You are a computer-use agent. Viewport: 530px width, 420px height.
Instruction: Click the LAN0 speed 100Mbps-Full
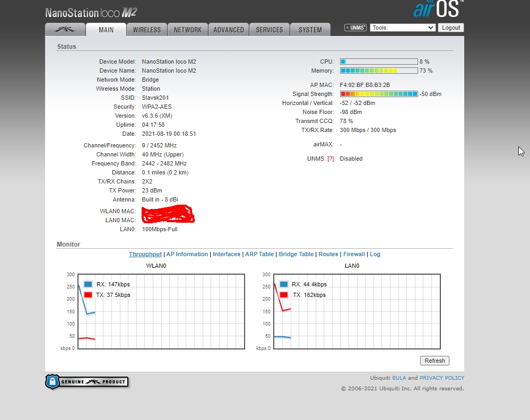(x=160, y=229)
